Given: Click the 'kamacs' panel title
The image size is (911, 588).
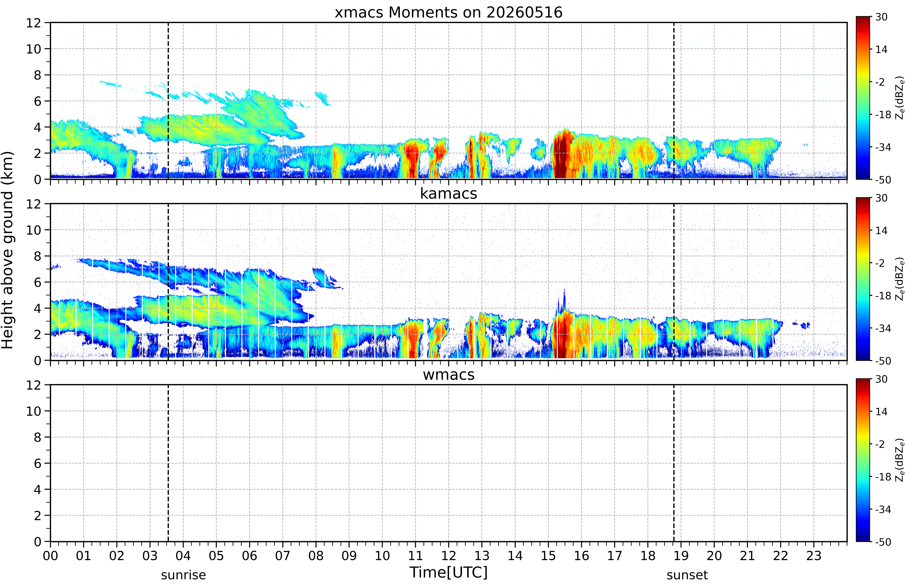Looking at the screenshot, I should pyautogui.click(x=448, y=194).
